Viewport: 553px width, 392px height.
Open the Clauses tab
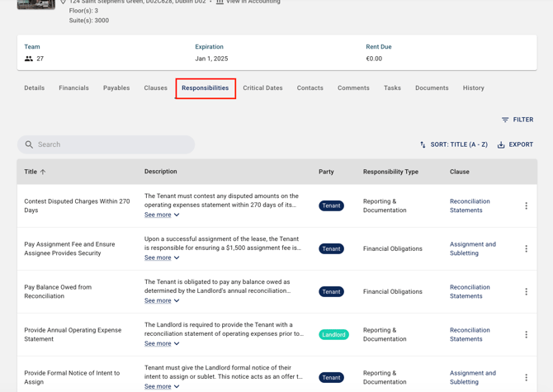pyautogui.click(x=155, y=87)
